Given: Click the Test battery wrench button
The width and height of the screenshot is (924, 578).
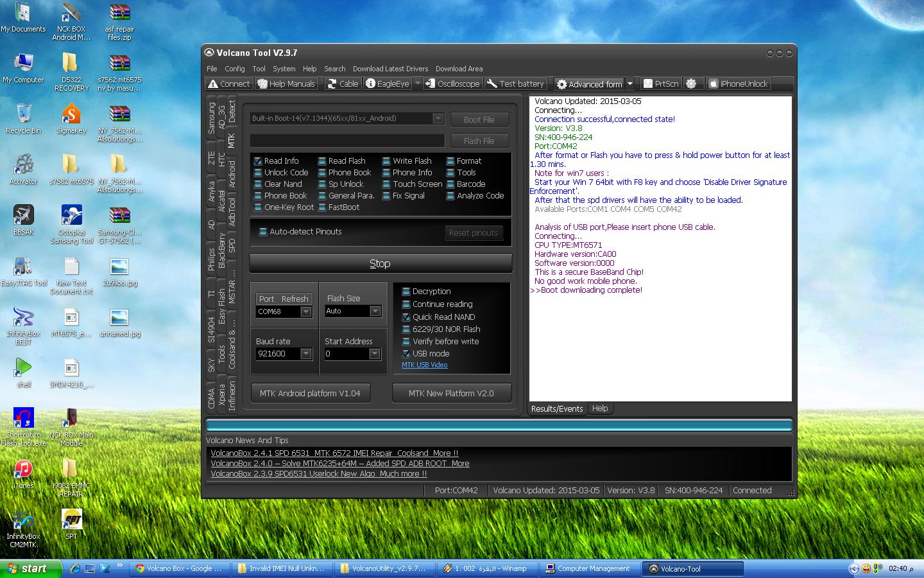Looking at the screenshot, I should tap(515, 83).
